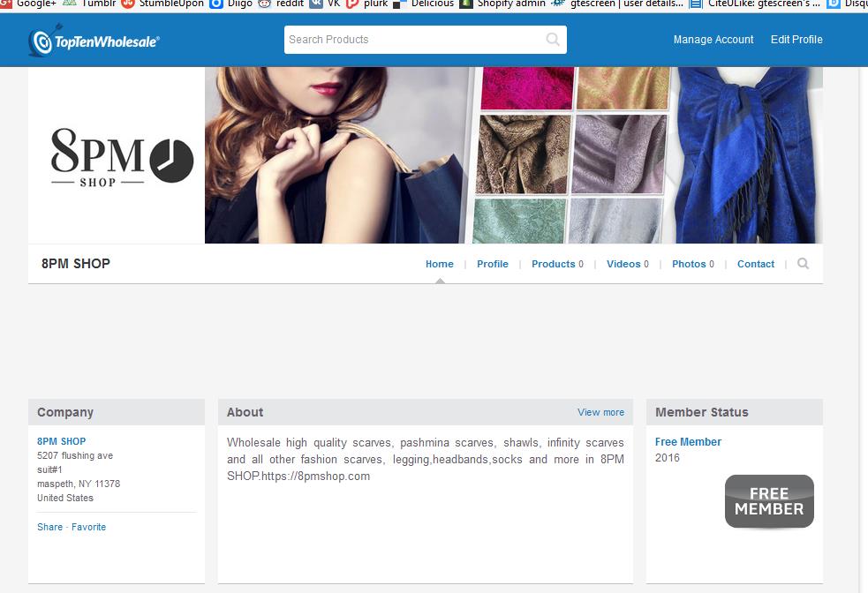The image size is (868, 593).
Task: Click the text 'maspeth, NY 11378'
Action: click(79, 484)
